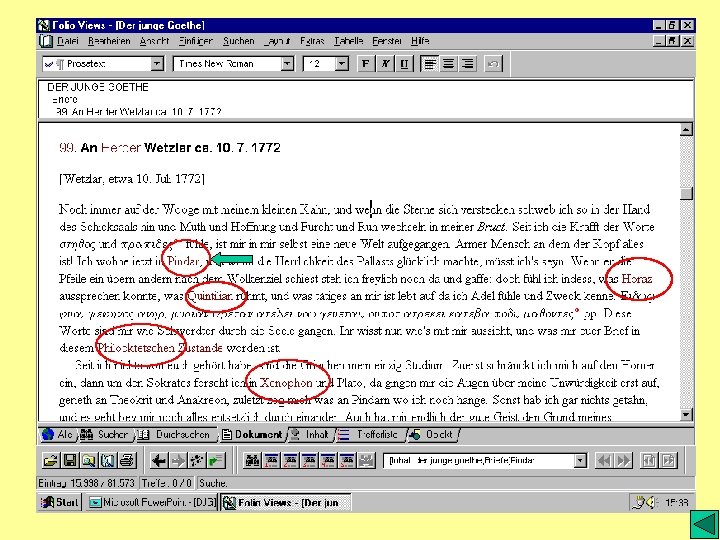Click the Prosetext style combo box

point(103,63)
